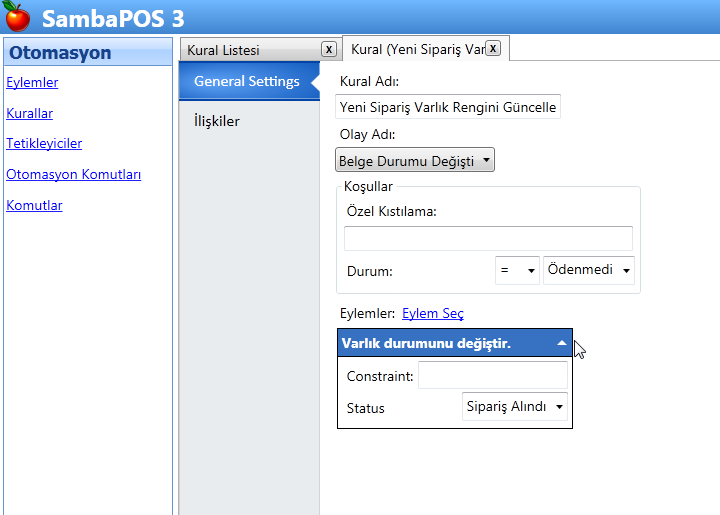Open the Ödenmedi status dropdown
Image resolution: width=720 pixels, height=515 pixels.
(x=588, y=270)
